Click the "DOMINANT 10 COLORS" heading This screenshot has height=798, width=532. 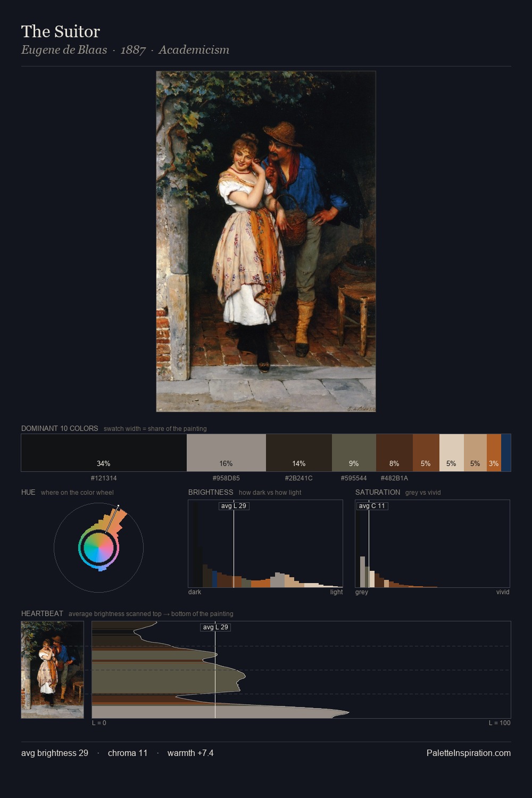pyautogui.click(x=60, y=428)
